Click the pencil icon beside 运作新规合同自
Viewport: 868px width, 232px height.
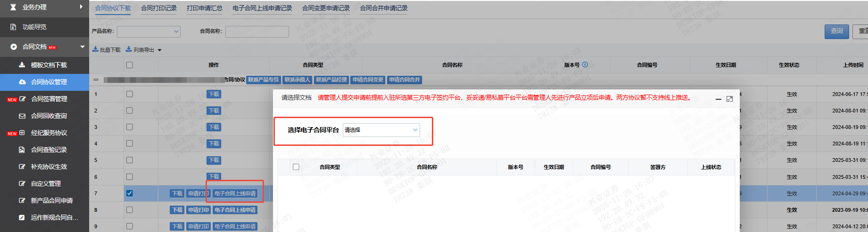pos(22,217)
